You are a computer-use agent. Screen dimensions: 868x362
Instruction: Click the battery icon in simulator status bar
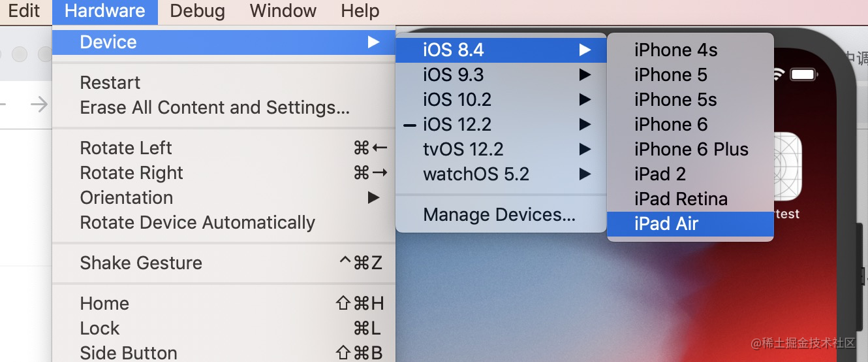[x=803, y=74]
